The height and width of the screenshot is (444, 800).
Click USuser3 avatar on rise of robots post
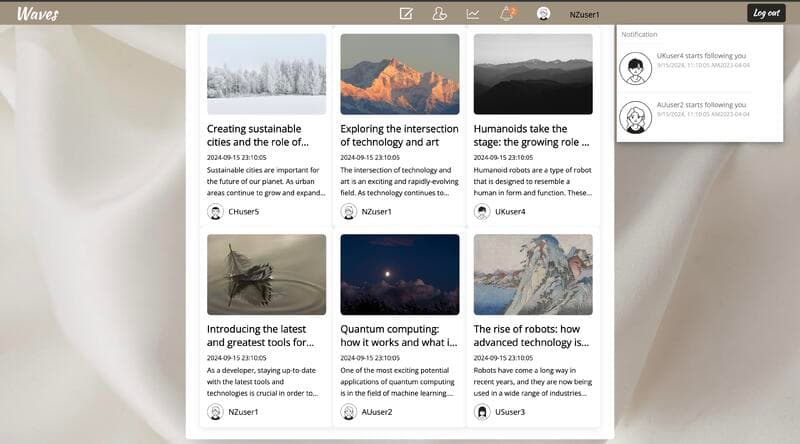[x=482, y=412]
